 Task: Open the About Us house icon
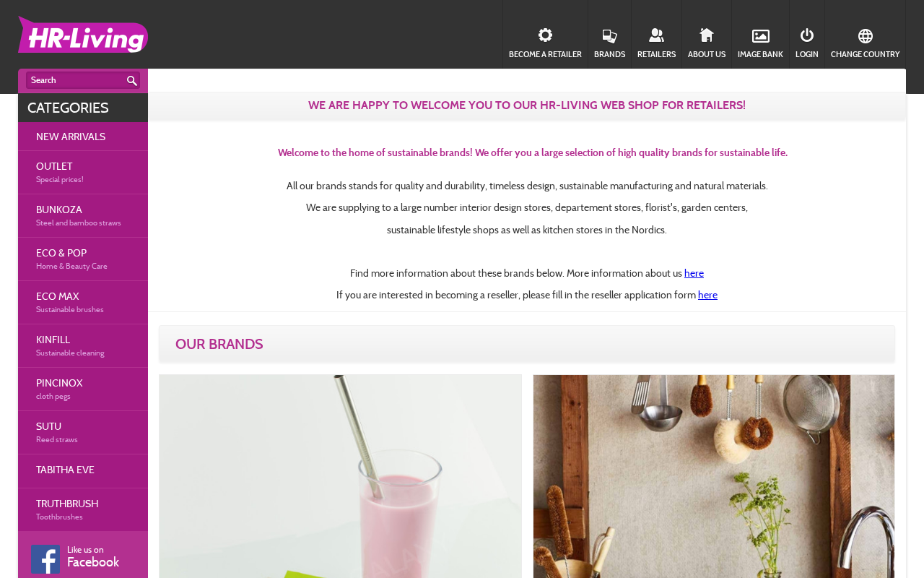click(x=707, y=35)
